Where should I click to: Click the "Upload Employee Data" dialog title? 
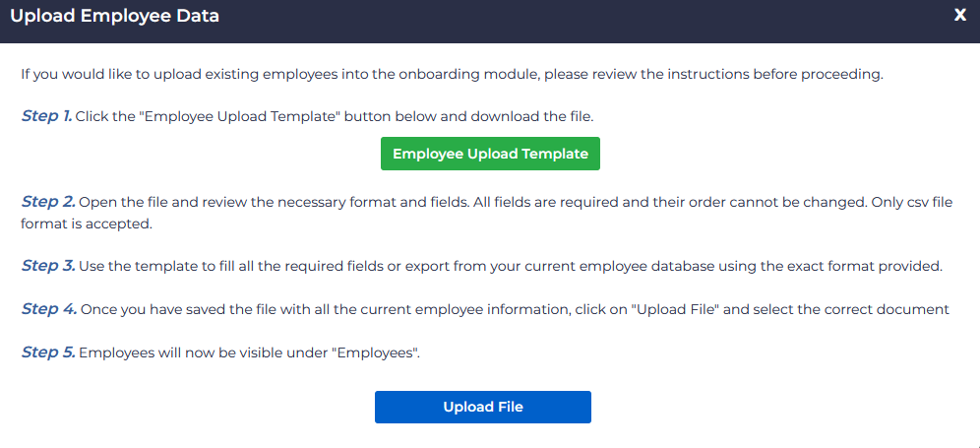115,16
